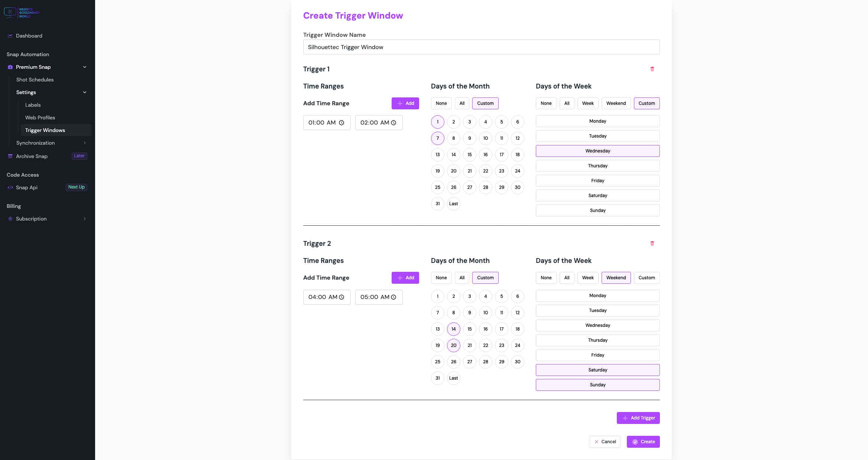The width and height of the screenshot is (868, 460).
Task: Click the Snap Api code icon
Action: pyautogui.click(x=10, y=187)
